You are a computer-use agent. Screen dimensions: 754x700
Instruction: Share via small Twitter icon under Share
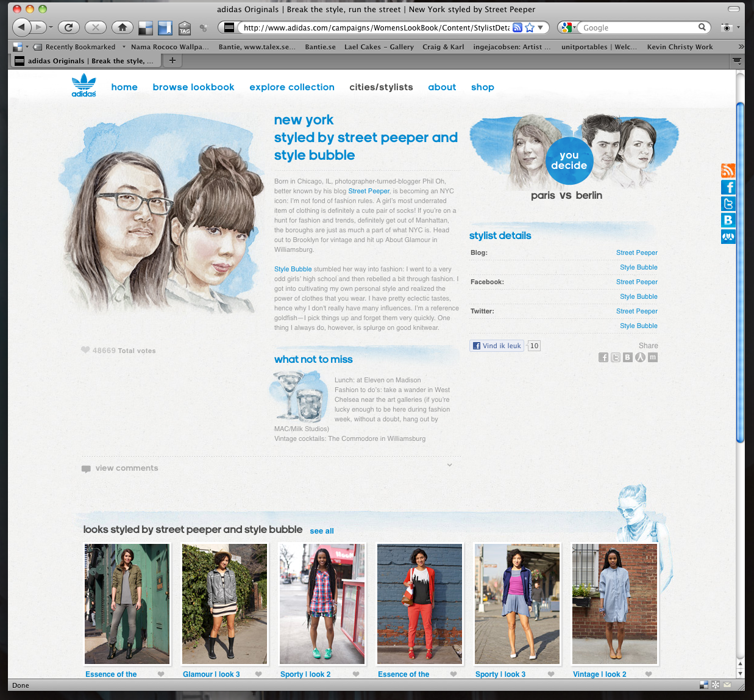coord(616,357)
